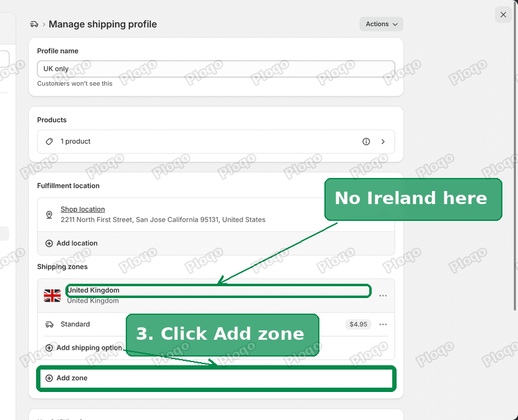Click the location pin icon
The width and height of the screenshot is (518, 420).
49,215
